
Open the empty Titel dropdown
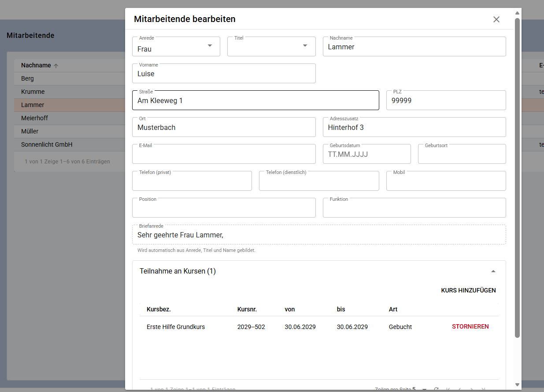coord(271,47)
